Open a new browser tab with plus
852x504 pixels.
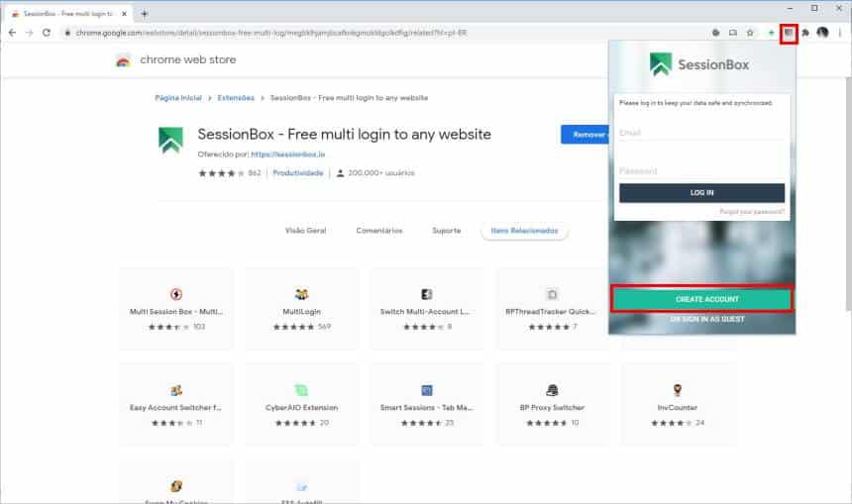coord(144,14)
